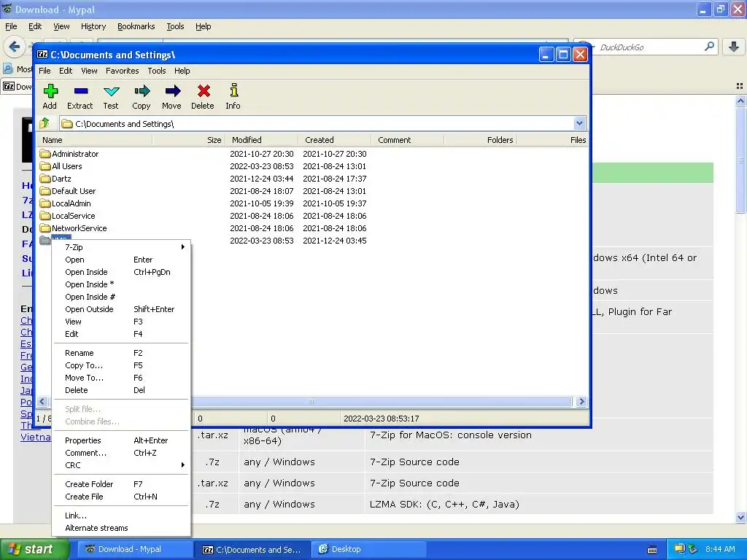Expand the 7-Zip submenu in context menu
747x560 pixels.
pos(122,246)
